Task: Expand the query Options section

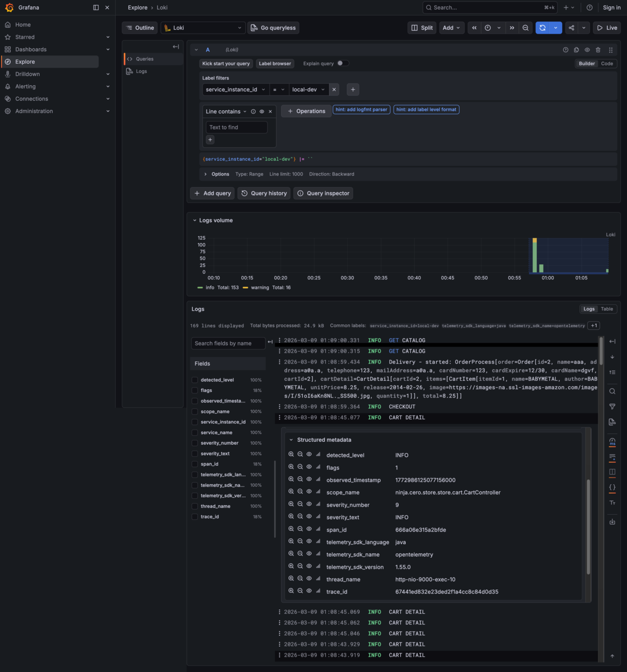Action: coord(216,174)
